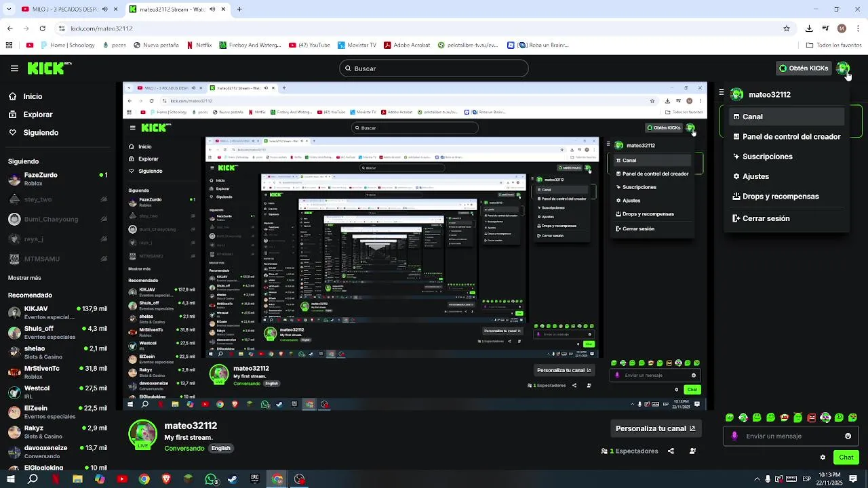Viewport: 868px width, 488px height.
Task: Click the Windows Start button
Action: pyautogui.click(x=10, y=479)
